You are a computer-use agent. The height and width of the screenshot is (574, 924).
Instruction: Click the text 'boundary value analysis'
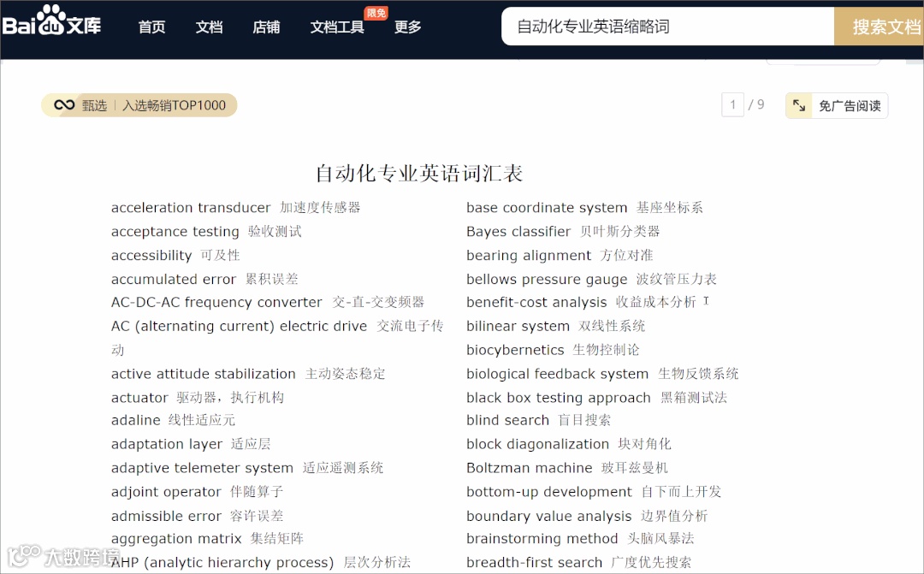pos(548,516)
